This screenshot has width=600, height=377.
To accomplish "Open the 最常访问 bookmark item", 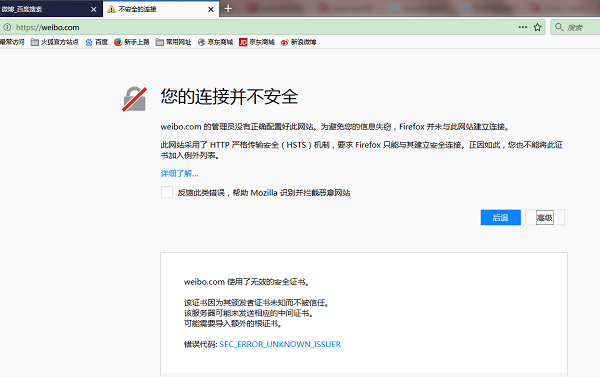I will [x=12, y=42].
